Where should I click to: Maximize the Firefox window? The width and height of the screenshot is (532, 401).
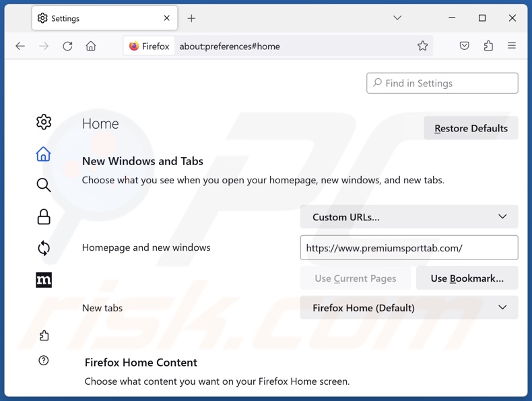point(482,18)
